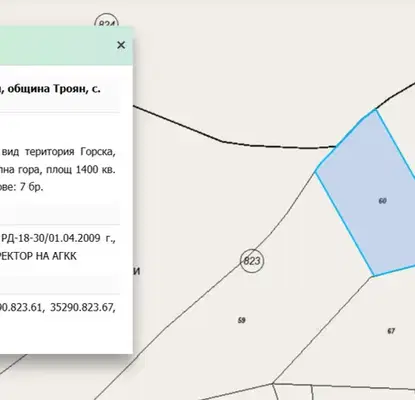Select the circled 823 area marker
The width and height of the screenshot is (415, 400).
[252, 261]
